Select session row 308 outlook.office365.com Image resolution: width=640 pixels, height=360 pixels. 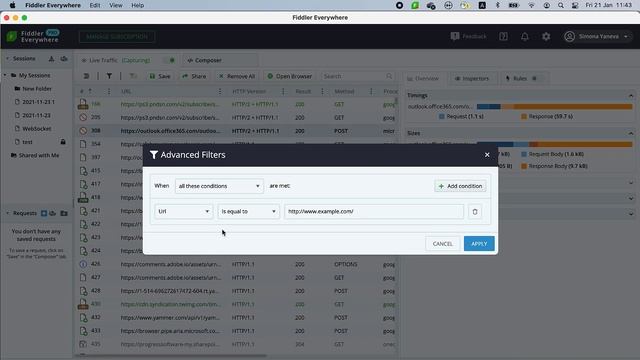tap(236, 131)
